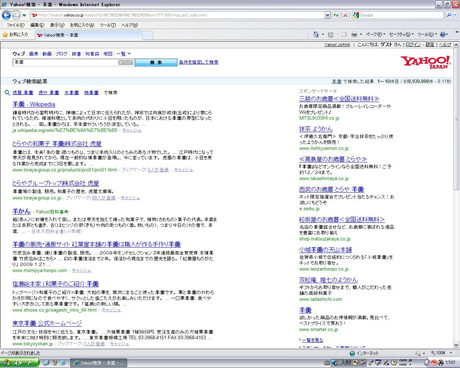Screen dimensions: 460x368
Task: Click the Print icon in command bar
Action: click(x=354, y=34)
